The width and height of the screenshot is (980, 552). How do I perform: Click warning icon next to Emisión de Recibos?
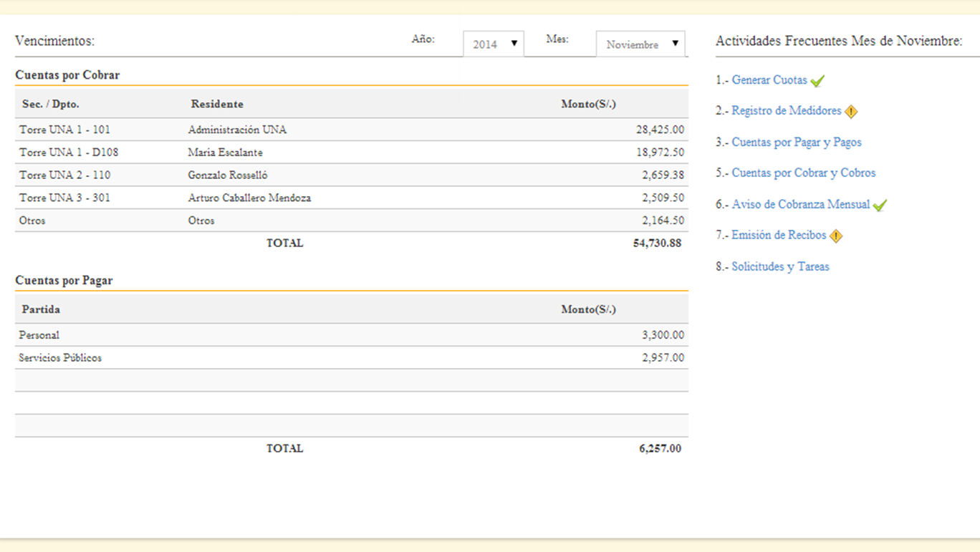835,236
